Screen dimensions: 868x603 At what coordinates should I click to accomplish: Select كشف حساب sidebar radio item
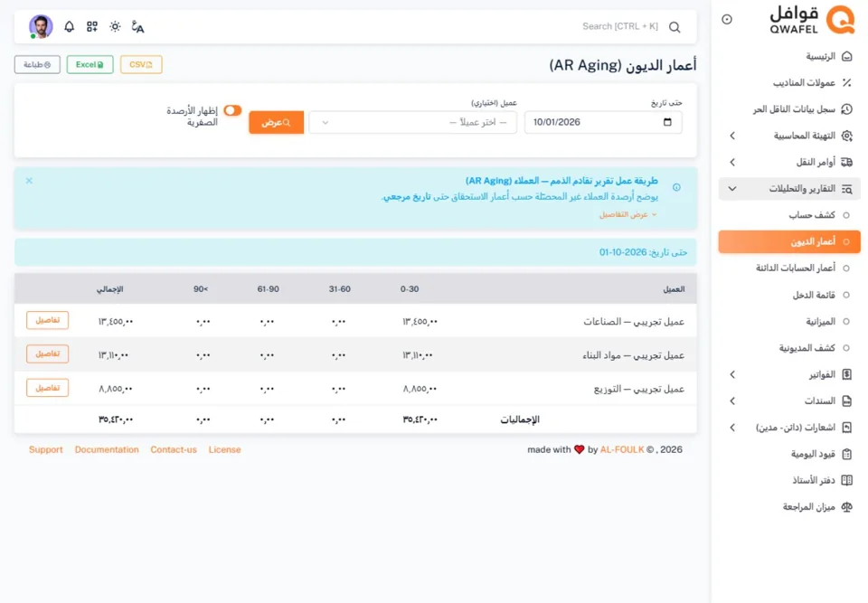[x=819, y=215]
